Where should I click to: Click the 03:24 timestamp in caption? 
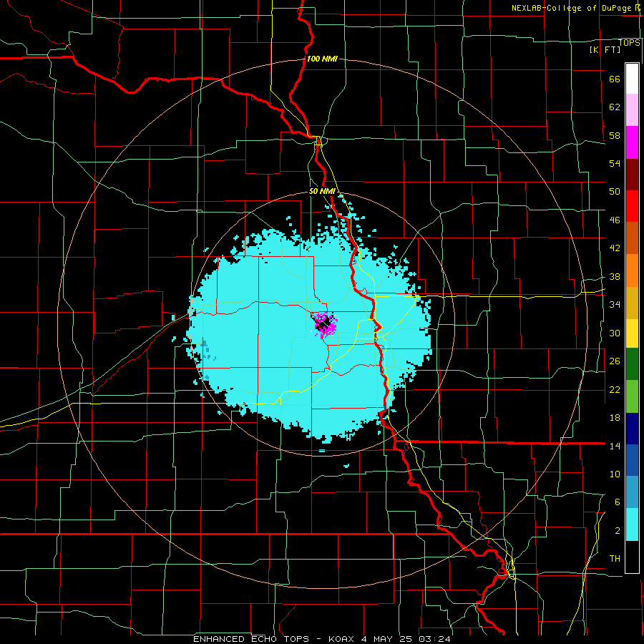[x=434, y=639]
